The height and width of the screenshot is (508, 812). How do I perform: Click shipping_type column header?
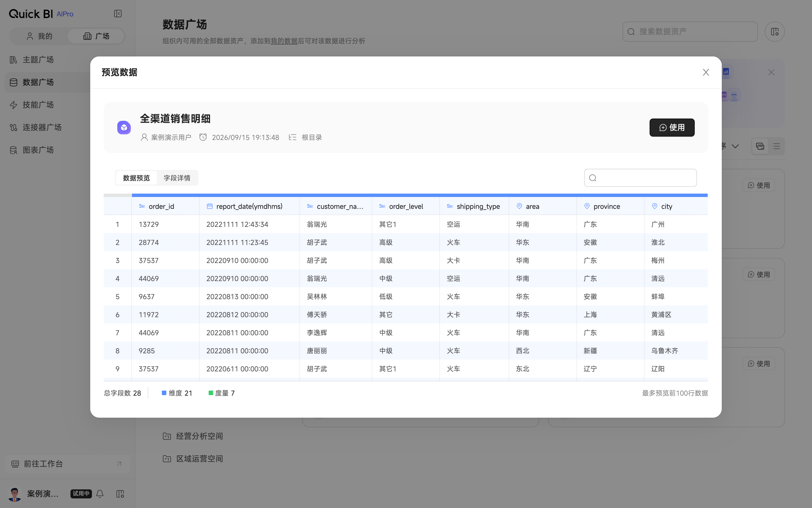tap(474, 206)
